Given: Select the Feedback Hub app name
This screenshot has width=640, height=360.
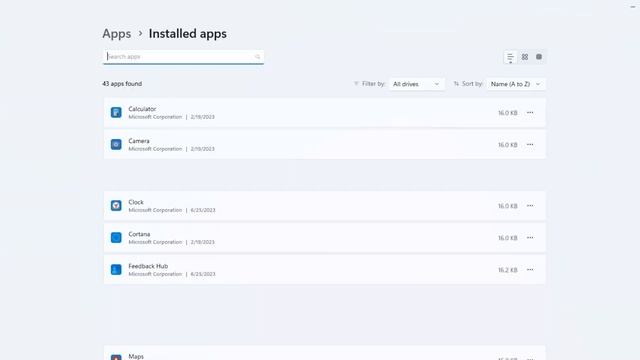Looking at the screenshot, I should point(148,266).
